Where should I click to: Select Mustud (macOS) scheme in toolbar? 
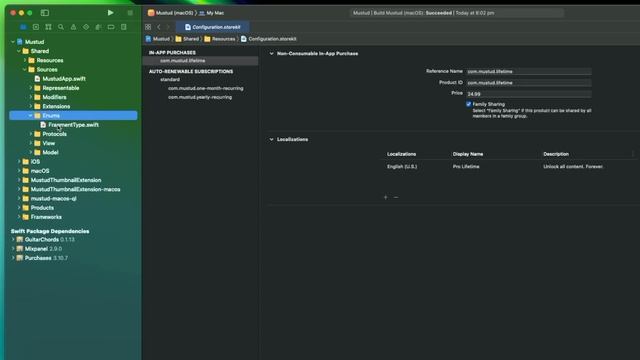click(x=170, y=13)
